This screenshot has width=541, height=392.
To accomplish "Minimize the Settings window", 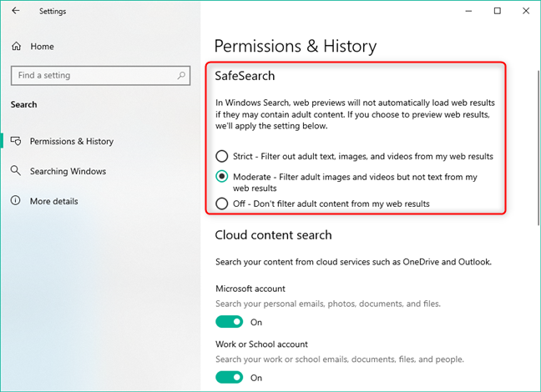I will (x=468, y=11).
